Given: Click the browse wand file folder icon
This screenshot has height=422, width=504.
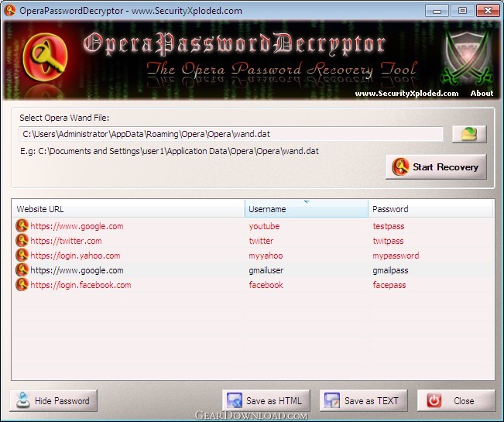Looking at the screenshot, I should point(469,134).
